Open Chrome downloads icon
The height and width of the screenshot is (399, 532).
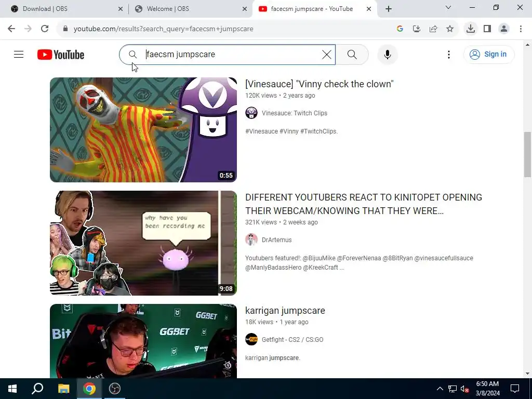(470, 29)
